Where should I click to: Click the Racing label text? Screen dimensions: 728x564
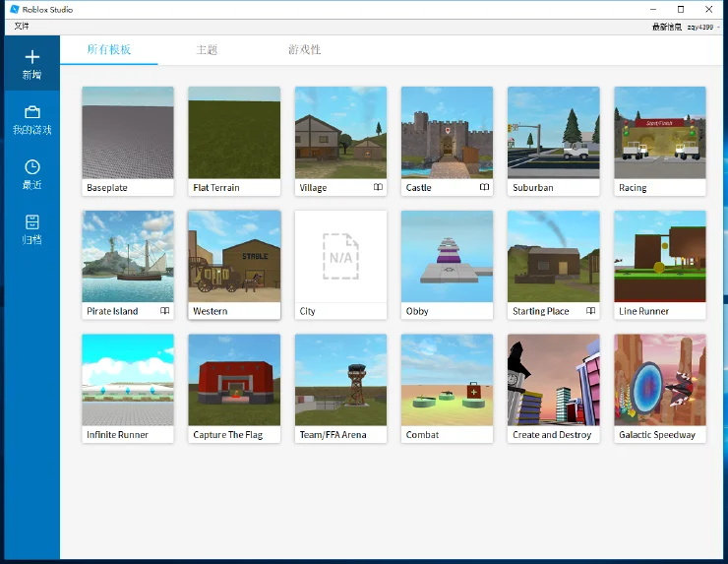pyautogui.click(x=633, y=188)
